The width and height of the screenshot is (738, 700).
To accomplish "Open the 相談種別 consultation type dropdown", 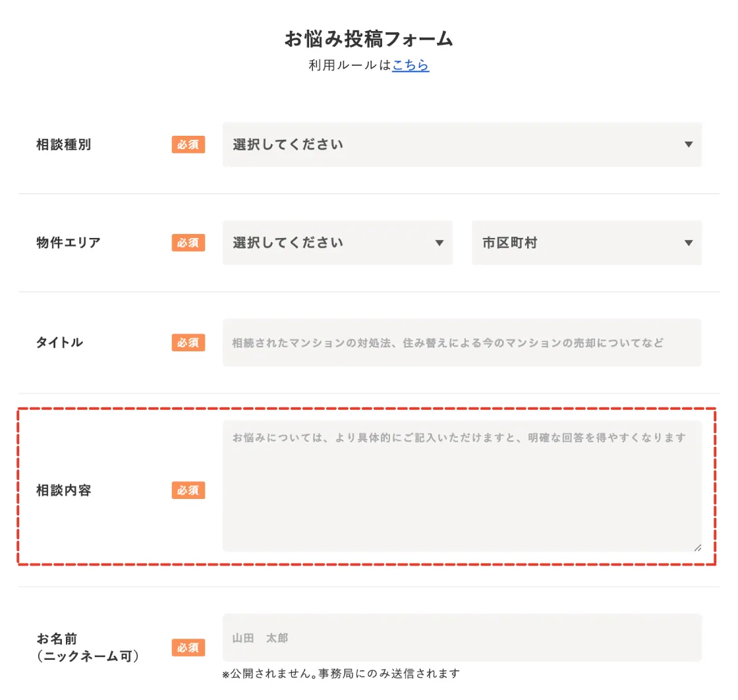I will pos(461,145).
